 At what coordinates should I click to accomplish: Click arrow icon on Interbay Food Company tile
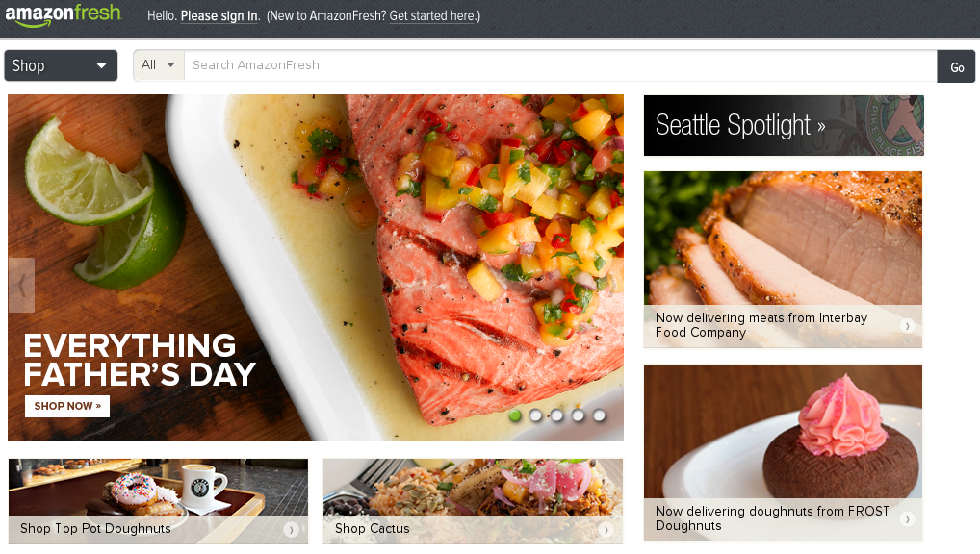tap(907, 325)
